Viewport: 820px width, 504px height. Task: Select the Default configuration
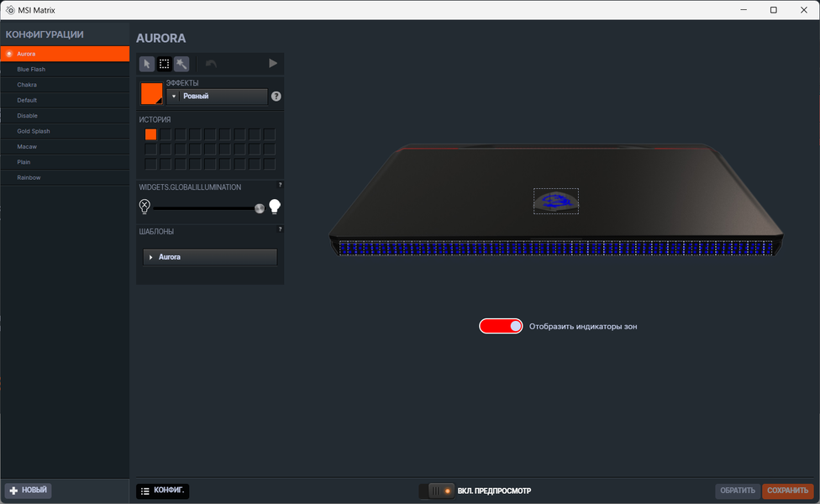[x=65, y=101]
